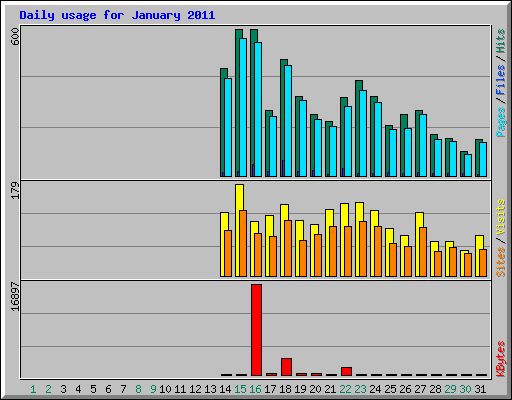
Task: Click the orange Sites bar for day 18
Action: click(x=288, y=248)
